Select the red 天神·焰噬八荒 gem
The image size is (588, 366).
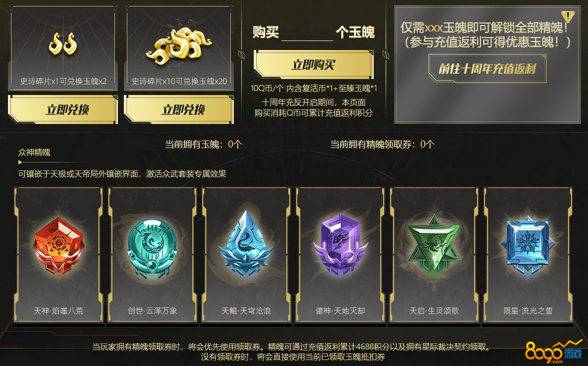[x=58, y=245]
